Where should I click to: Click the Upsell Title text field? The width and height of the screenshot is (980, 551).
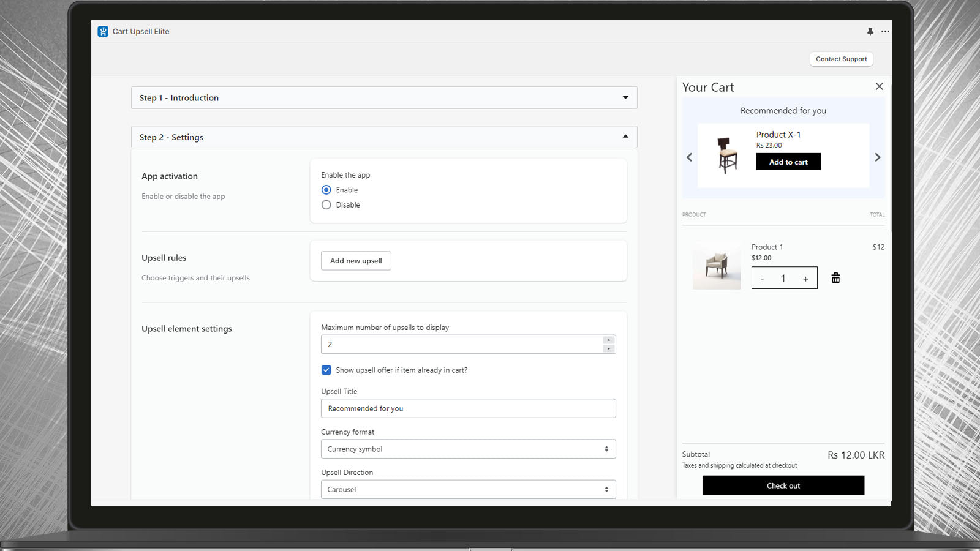coord(468,408)
